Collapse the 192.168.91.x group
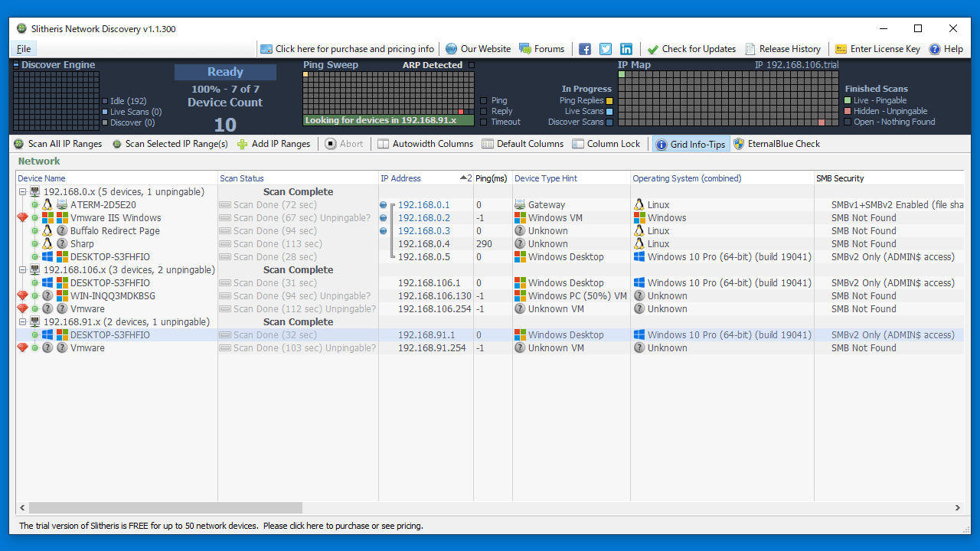 pos(22,322)
